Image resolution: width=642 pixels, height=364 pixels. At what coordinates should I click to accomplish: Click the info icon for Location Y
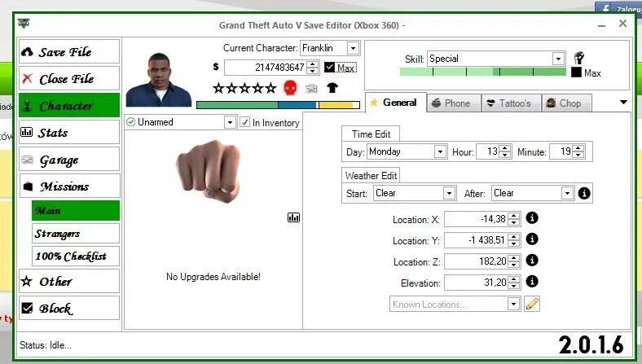[532, 239]
